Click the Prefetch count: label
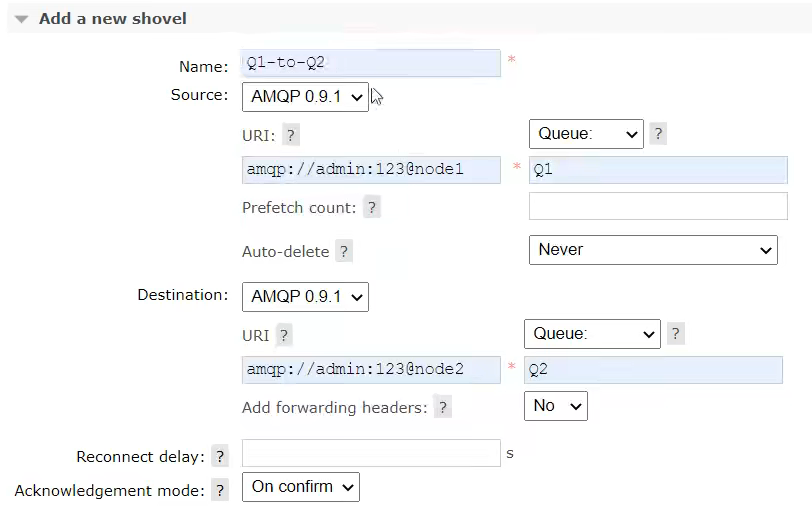The height and width of the screenshot is (507, 812). tap(299, 208)
